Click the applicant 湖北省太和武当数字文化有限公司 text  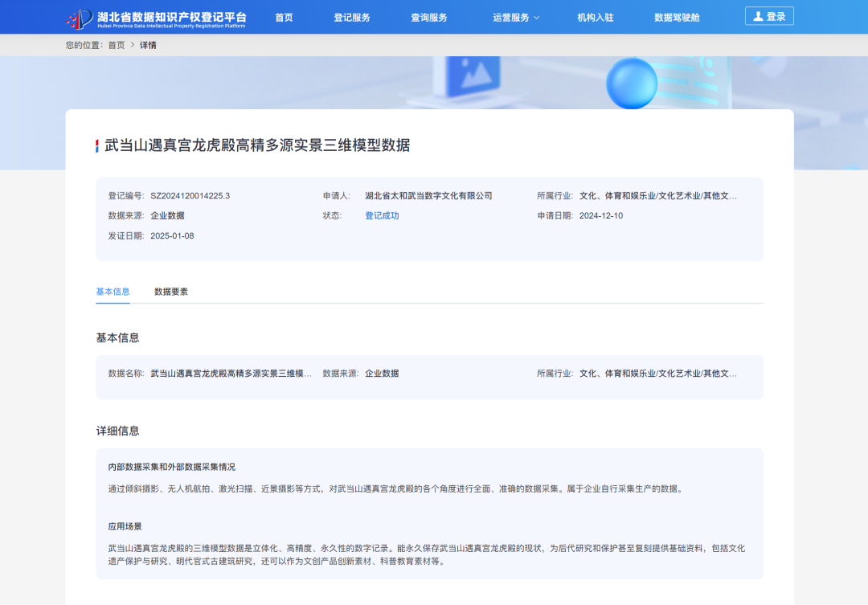(x=429, y=195)
